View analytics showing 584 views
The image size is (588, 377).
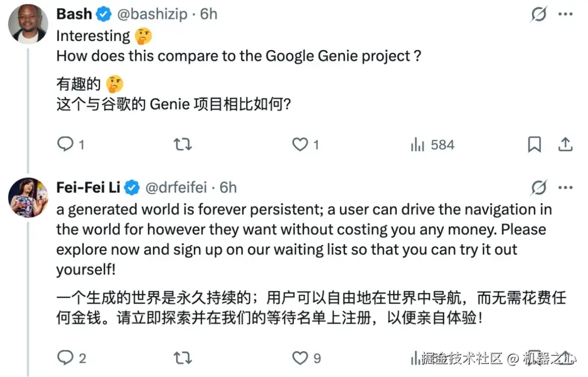tap(432, 145)
